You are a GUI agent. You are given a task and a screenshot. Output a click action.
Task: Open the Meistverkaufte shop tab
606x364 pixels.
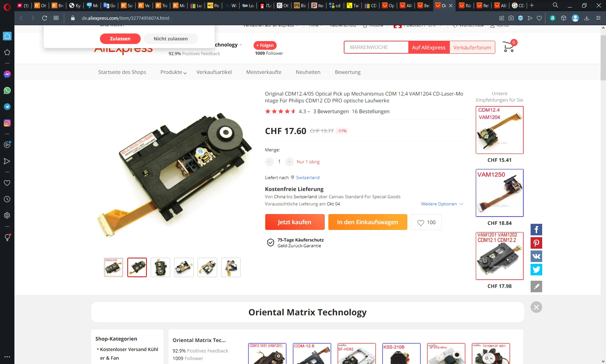[x=264, y=72]
